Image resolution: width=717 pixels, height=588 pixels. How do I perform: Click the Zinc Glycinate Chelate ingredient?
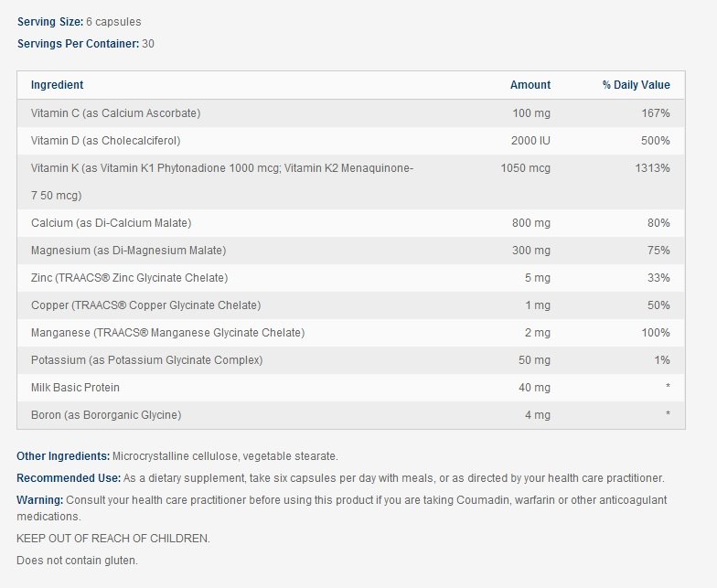point(129,278)
